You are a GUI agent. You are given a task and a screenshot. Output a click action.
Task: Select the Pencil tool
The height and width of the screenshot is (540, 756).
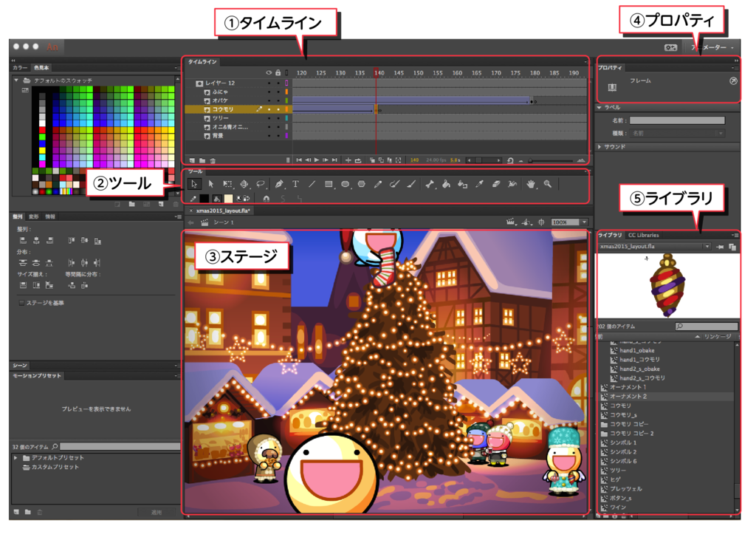click(378, 184)
